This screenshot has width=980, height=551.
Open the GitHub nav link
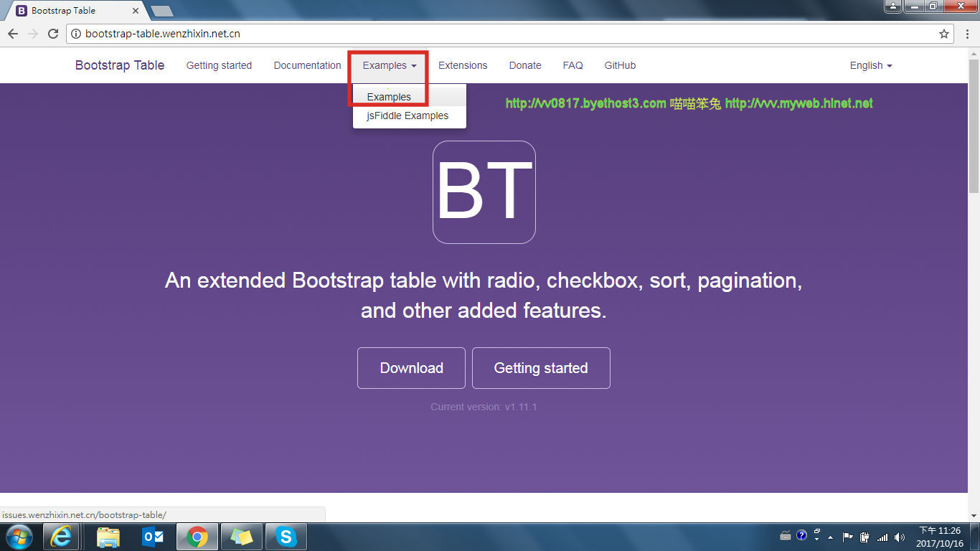(x=620, y=65)
